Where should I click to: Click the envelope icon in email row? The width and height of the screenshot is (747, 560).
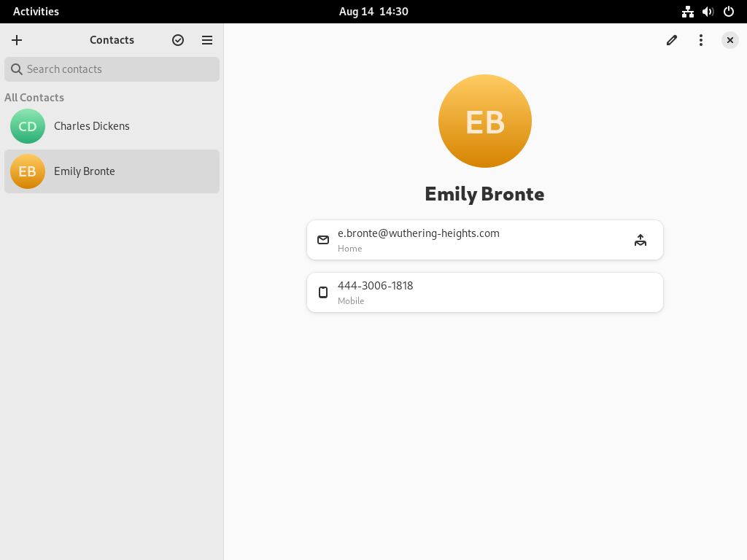[x=323, y=240]
